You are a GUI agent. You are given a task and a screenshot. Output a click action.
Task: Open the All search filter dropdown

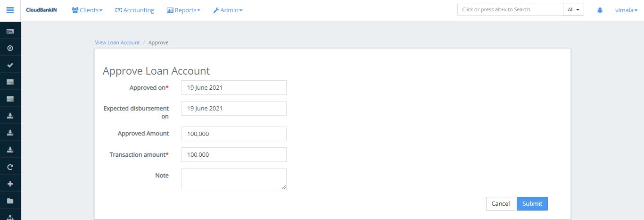pyautogui.click(x=573, y=9)
